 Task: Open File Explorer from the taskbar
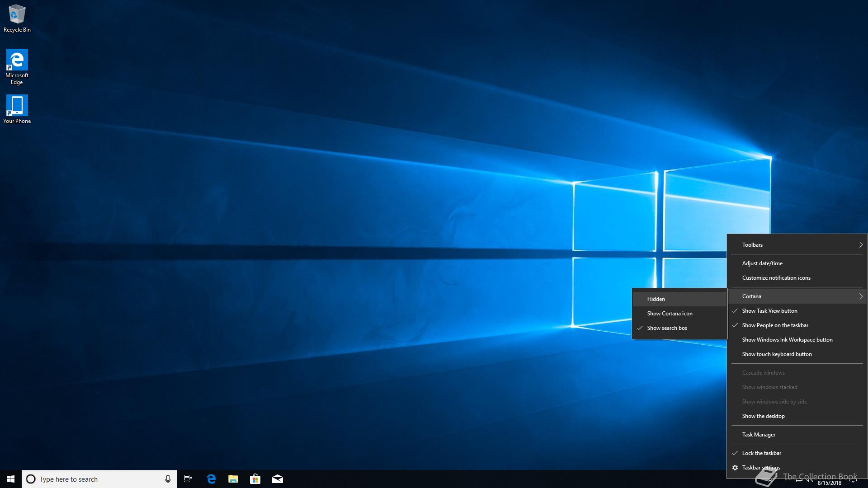pos(233,479)
